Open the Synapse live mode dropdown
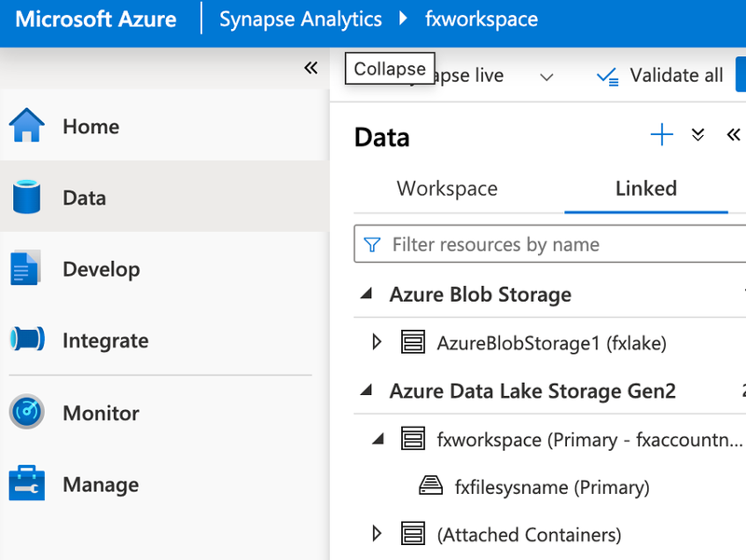Image resolution: width=746 pixels, height=560 pixels. point(547,77)
